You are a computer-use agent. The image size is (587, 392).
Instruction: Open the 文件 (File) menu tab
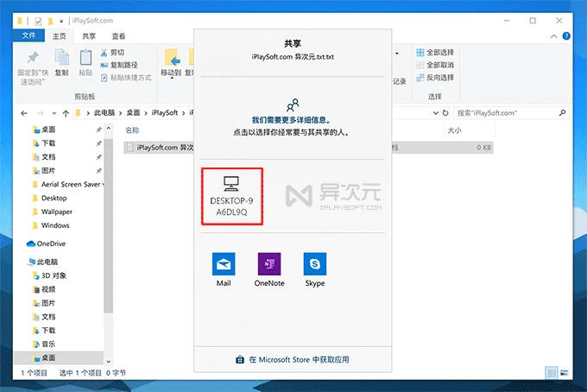click(28, 36)
